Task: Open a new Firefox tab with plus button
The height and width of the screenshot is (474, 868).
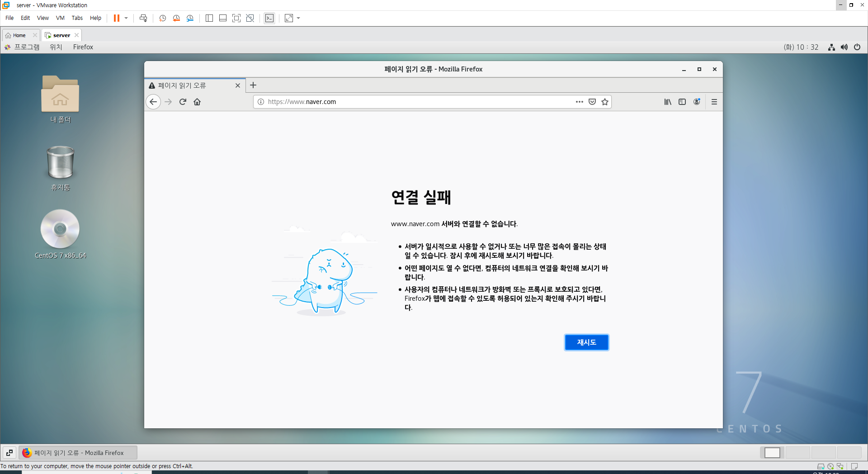Action: (x=253, y=85)
